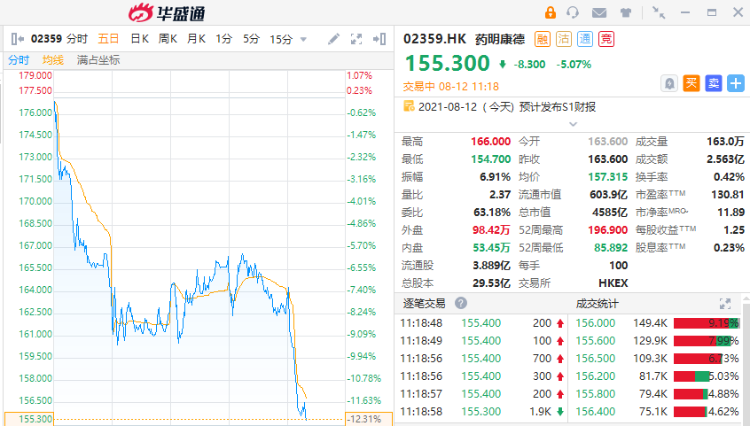Click the -12.31% percent axis label
Screen dimensions: 750x426
pos(369,419)
